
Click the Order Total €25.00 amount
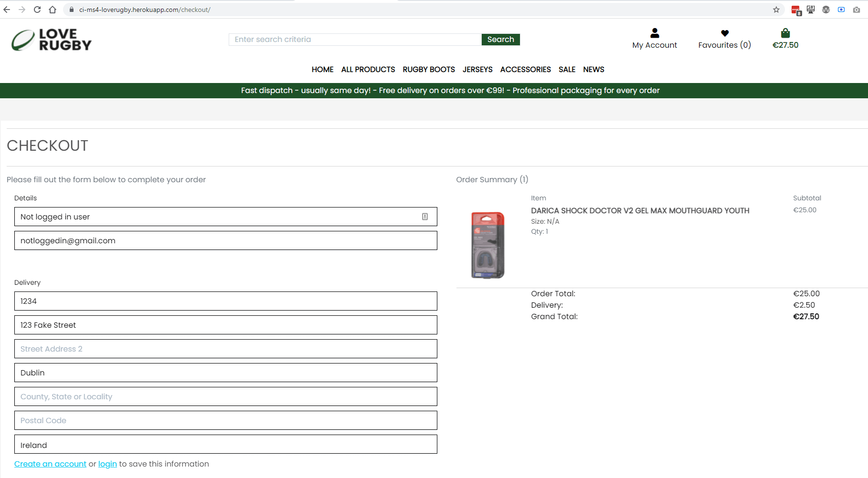[x=806, y=293]
